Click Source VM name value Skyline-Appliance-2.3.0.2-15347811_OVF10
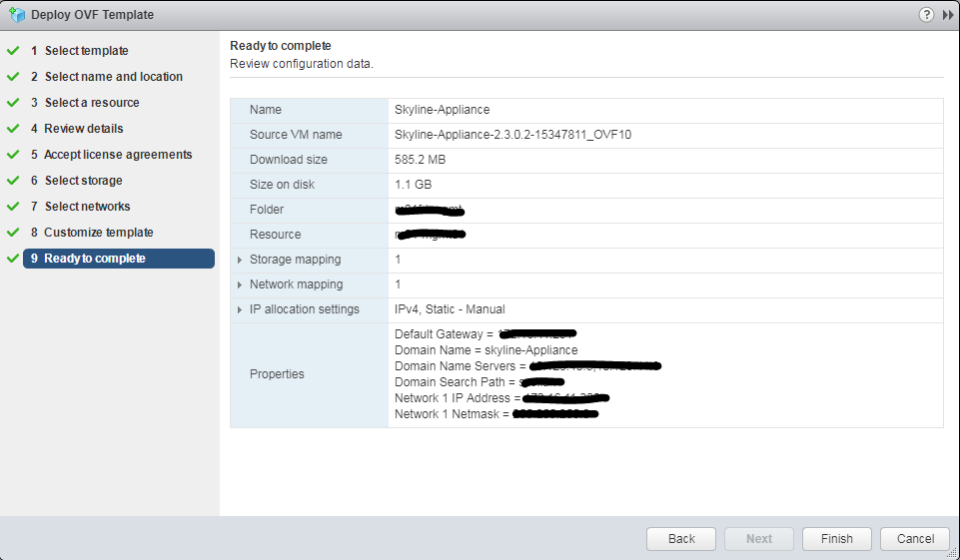 (513, 135)
